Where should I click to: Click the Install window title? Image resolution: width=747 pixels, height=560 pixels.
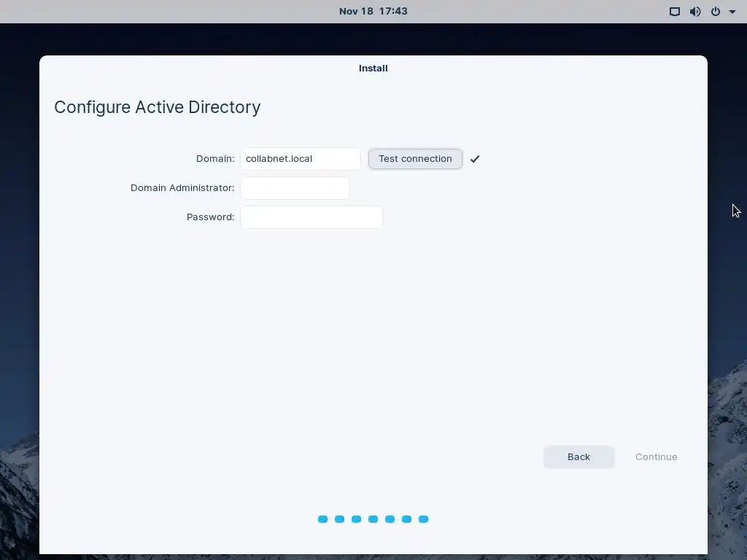(373, 68)
